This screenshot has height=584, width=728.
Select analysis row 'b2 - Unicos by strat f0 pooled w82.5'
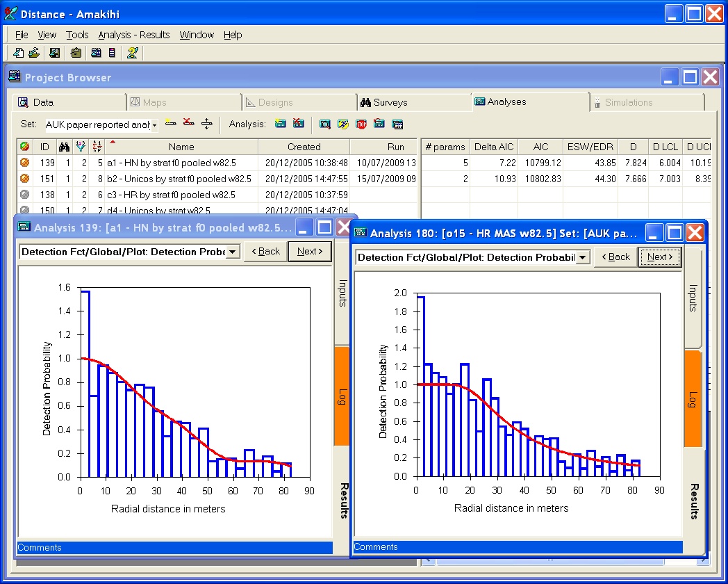(x=217, y=179)
